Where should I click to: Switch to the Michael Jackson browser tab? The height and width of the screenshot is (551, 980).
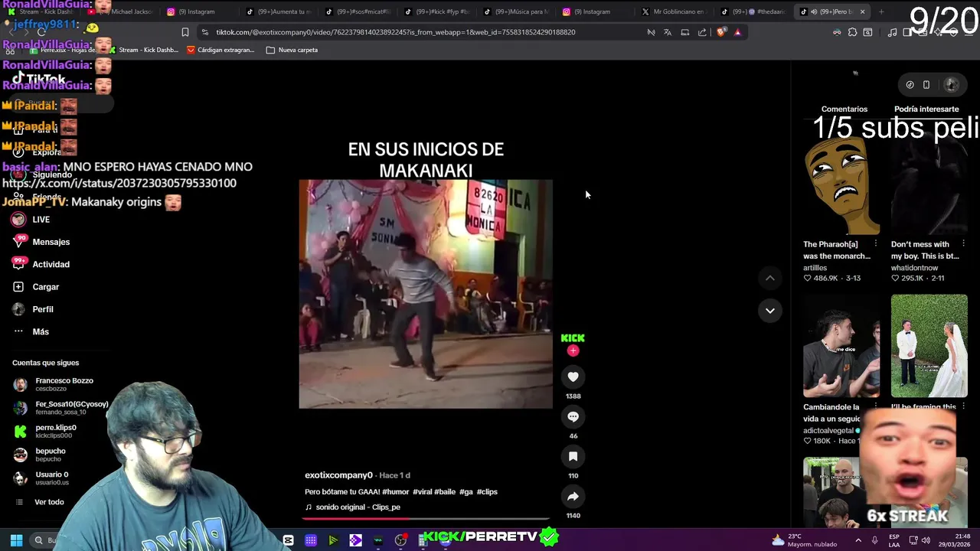click(x=124, y=11)
